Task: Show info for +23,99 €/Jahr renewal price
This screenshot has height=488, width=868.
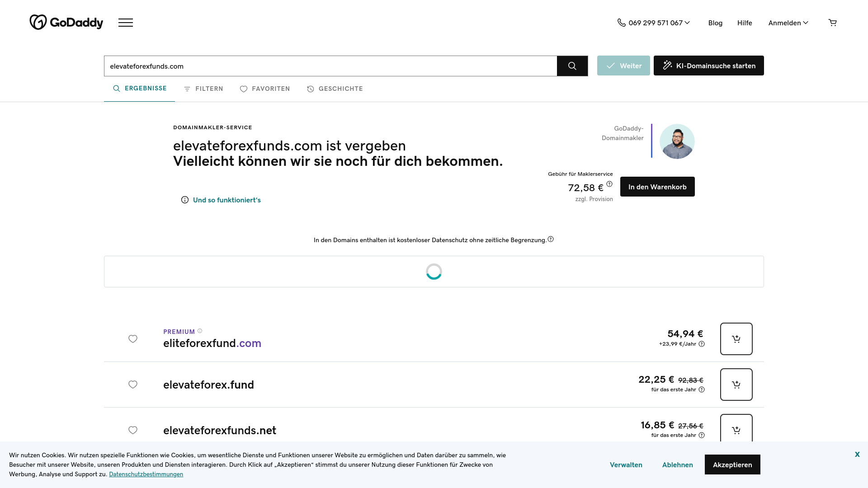Action: click(x=702, y=344)
